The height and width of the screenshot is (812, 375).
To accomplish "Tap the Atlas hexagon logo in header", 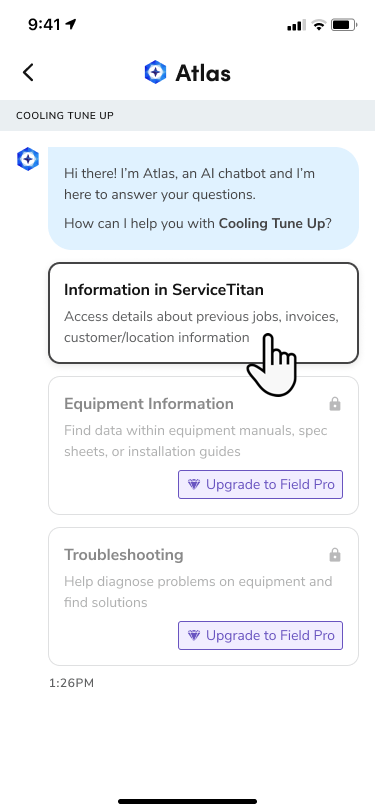I will coord(155,72).
